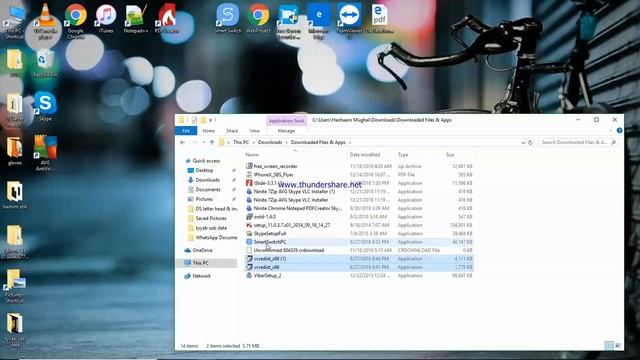Open the e pdf document icon on desktop

tap(380, 19)
